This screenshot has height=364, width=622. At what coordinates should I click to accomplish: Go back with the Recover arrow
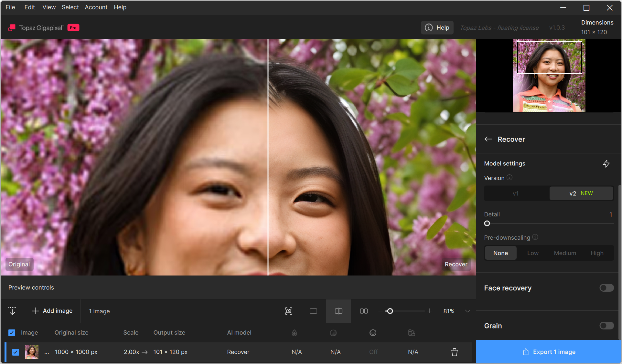488,139
